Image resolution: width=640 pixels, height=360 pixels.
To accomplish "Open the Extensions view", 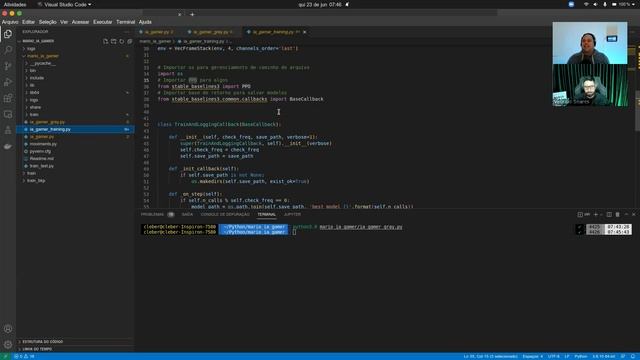I will 8,98.
